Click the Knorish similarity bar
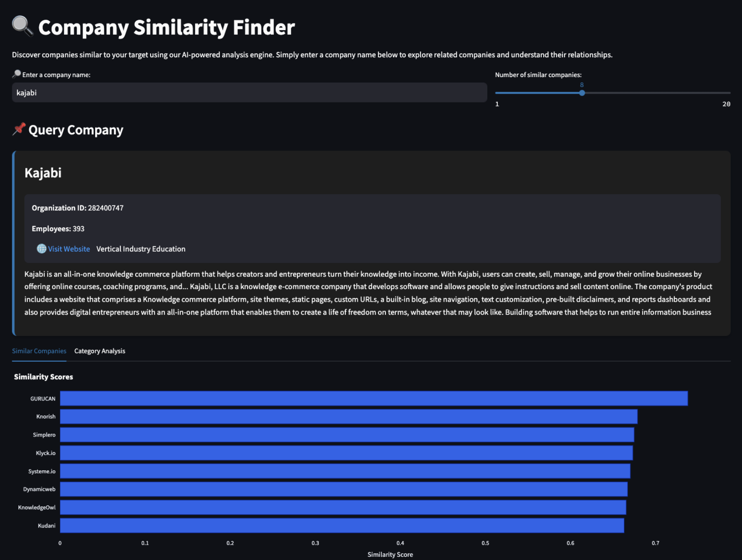The image size is (742, 560). (348, 417)
